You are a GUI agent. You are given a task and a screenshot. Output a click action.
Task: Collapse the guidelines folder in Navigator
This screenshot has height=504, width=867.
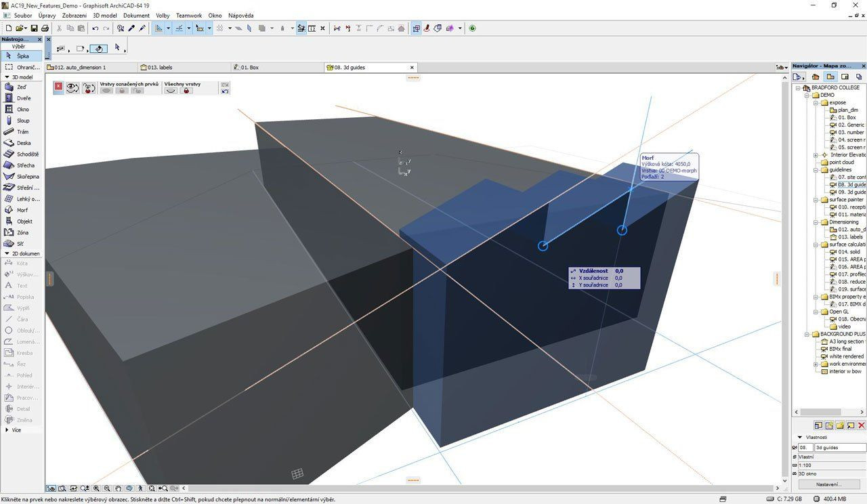[x=816, y=170]
